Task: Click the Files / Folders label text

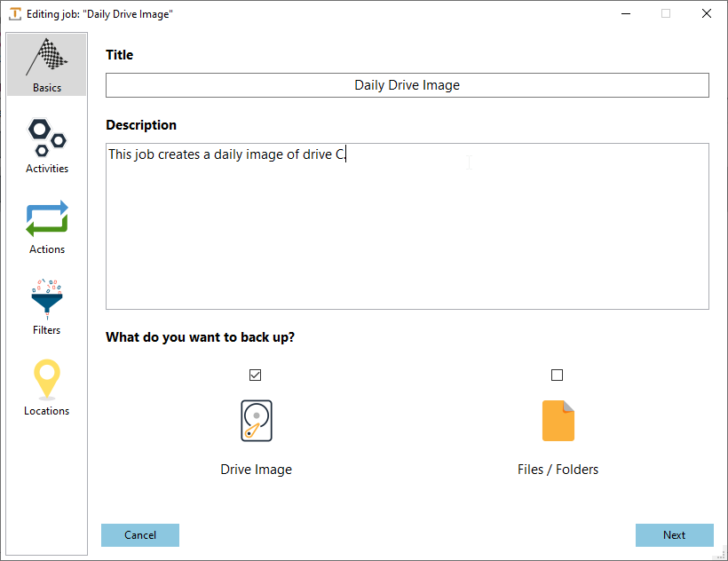Action: pyautogui.click(x=558, y=469)
